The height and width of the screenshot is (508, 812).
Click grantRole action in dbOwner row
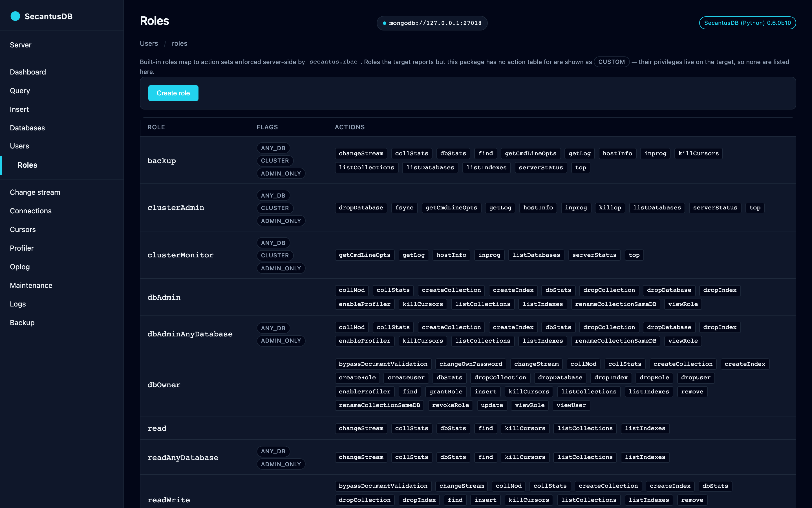click(445, 391)
